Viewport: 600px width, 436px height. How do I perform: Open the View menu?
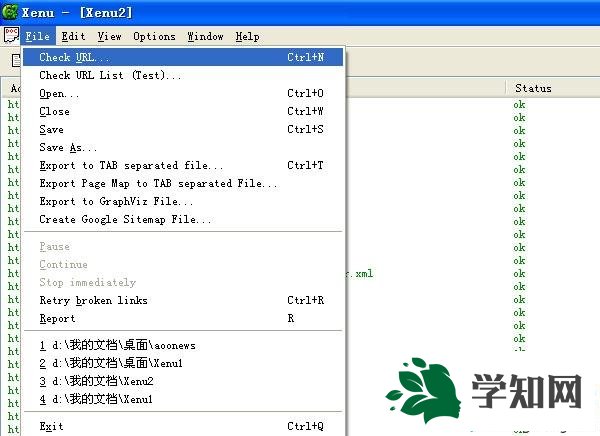pos(109,36)
